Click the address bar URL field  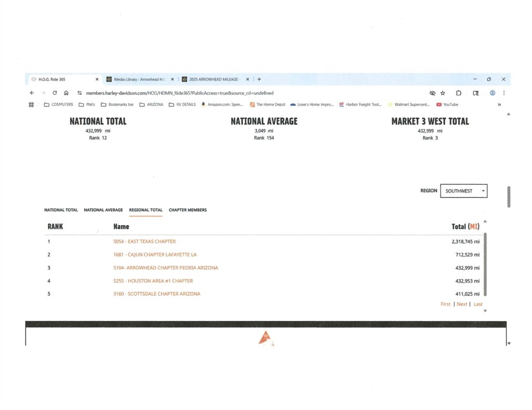179,93
